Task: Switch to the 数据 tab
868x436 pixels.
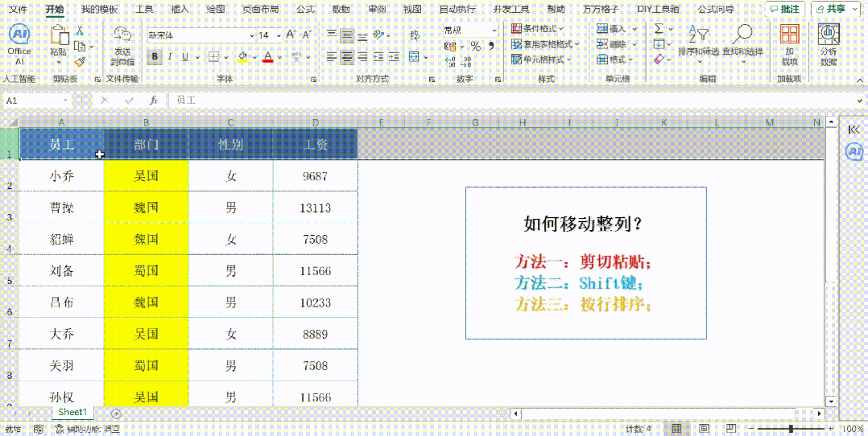Action: click(x=341, y=10)
